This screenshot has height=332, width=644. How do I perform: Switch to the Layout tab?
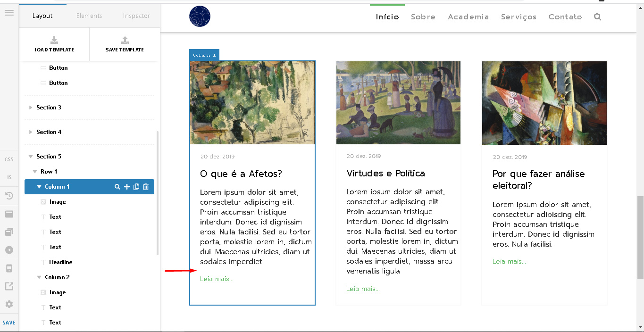tap(42, 16)
